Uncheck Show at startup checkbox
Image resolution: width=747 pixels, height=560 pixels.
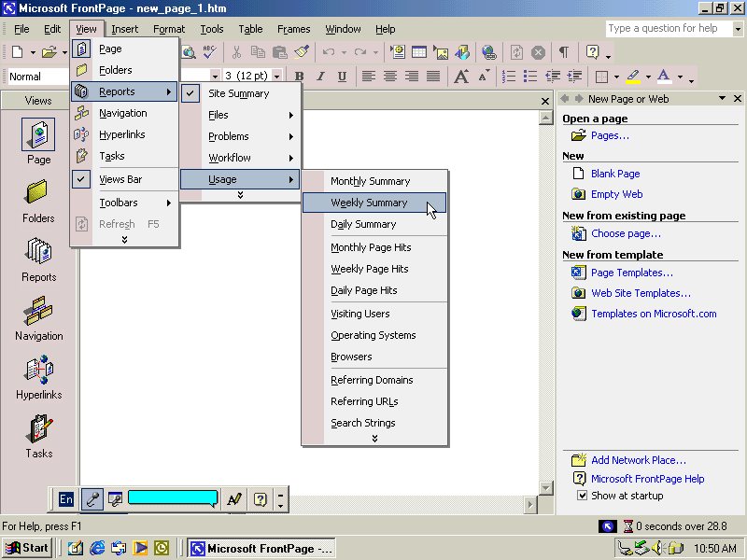582,496
